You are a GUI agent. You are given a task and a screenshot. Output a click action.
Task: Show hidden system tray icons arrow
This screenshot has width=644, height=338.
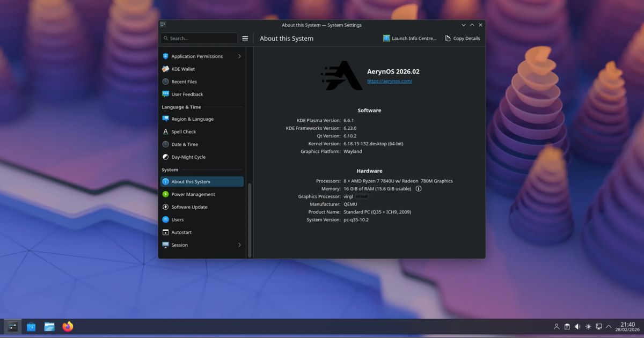[609, 327]
